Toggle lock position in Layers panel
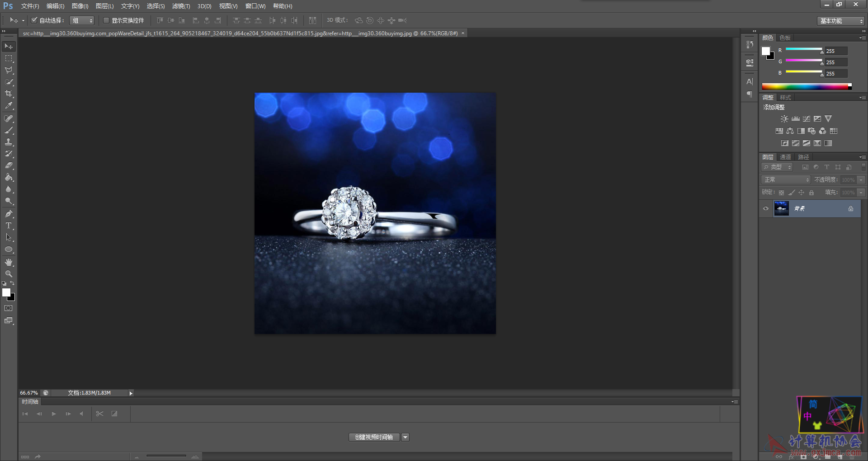 pyautogui.click(x=802, y=193)
